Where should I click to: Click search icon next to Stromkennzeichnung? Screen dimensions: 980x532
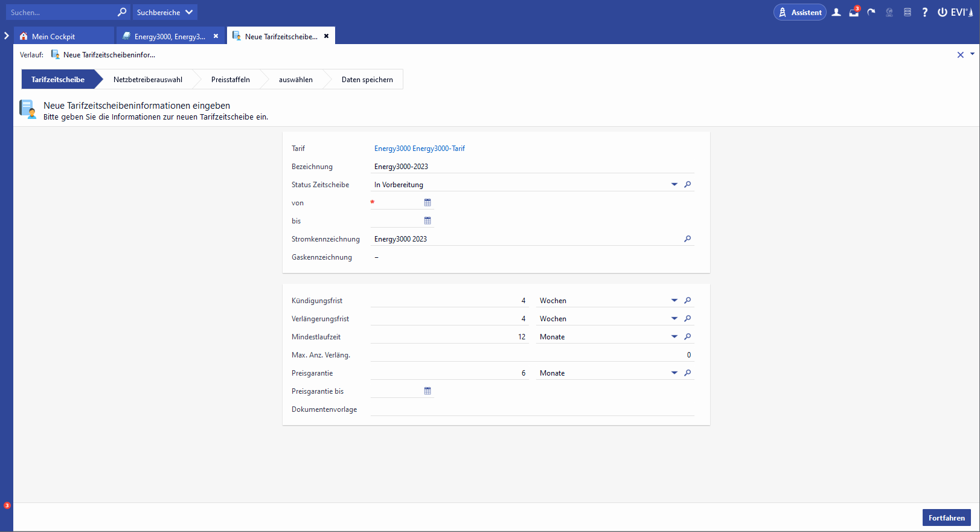687,239
